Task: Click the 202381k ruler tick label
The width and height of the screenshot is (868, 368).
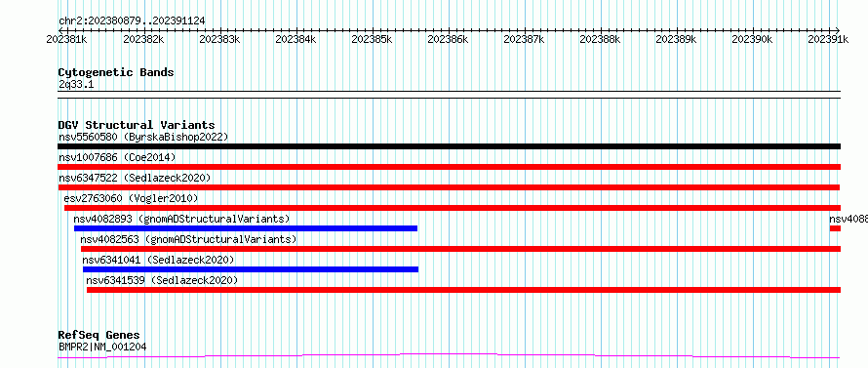Action: coord(66,39)
